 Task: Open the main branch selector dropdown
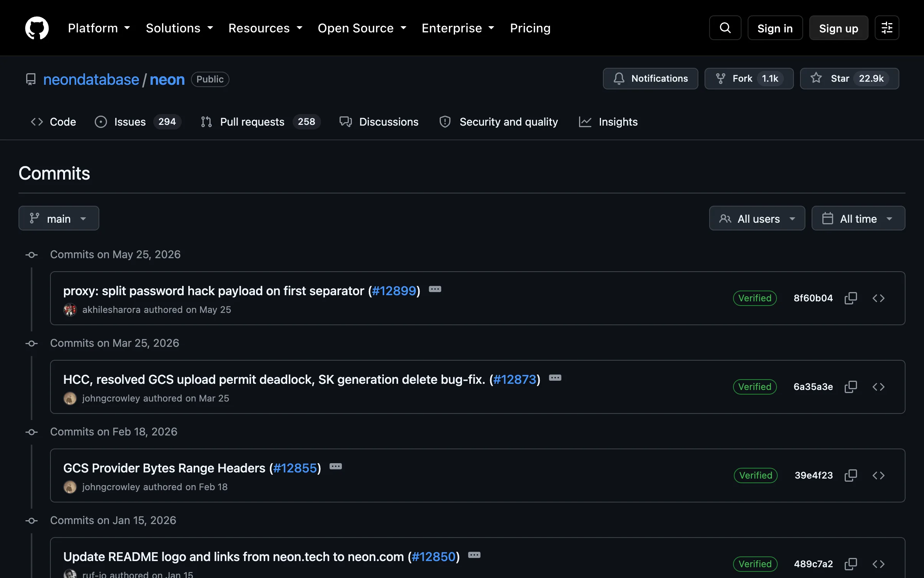(59, 218)
